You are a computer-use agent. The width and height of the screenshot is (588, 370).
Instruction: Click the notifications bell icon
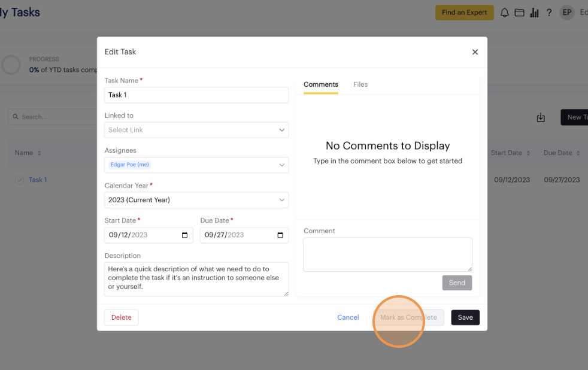pos(505,13)
